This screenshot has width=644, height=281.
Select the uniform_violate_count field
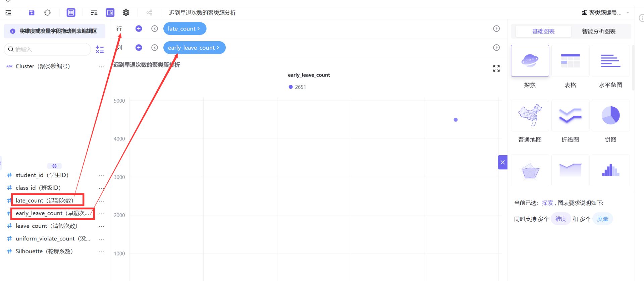pyautogui.click(x=53, y=239)
